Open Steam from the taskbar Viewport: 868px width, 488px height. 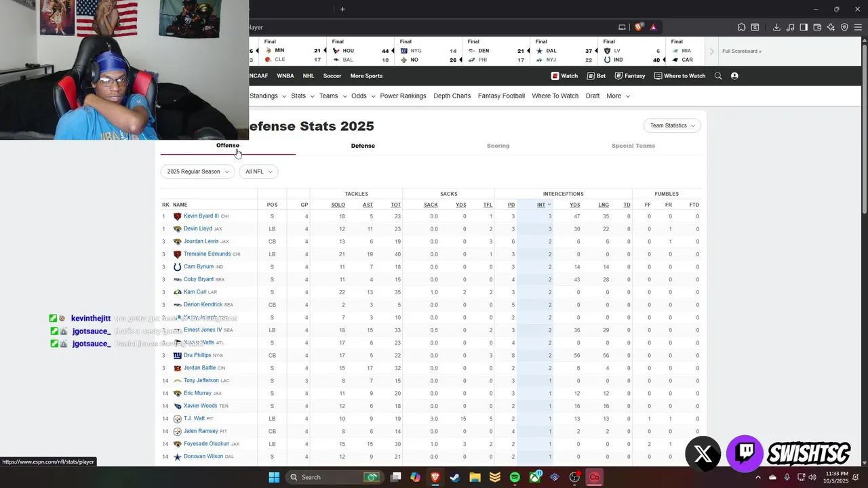pyautogui.click(x=455, y=477)
